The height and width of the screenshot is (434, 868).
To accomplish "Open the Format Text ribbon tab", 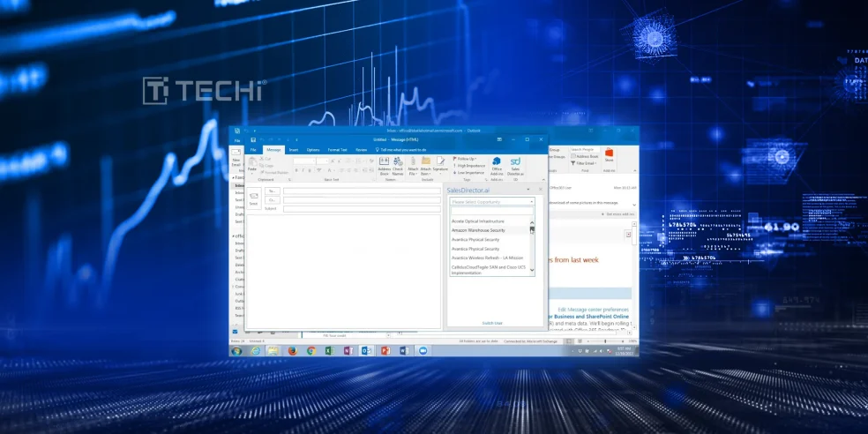I will click(338, 150).
